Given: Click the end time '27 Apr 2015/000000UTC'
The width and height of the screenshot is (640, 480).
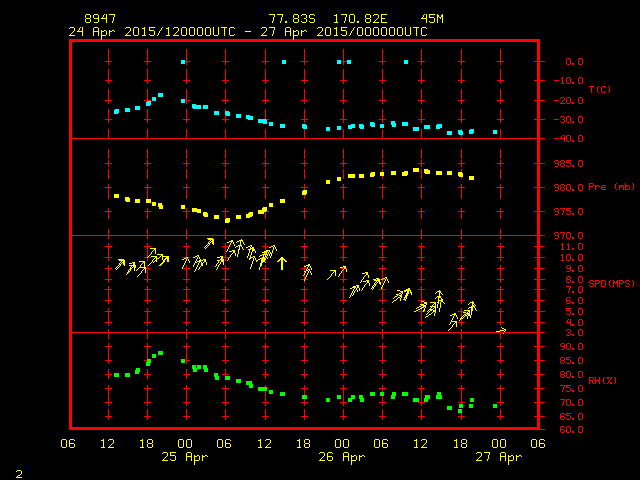Looking at the screenshot, I should coord(344,32).
